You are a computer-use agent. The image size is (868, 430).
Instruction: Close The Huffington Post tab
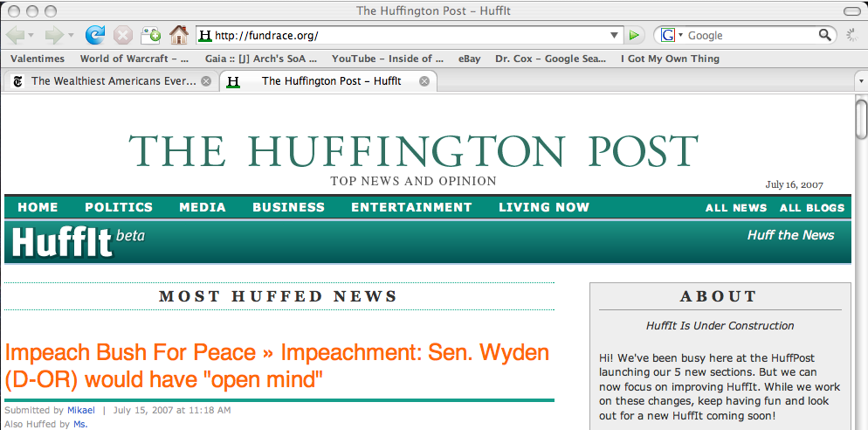point(424,81)
